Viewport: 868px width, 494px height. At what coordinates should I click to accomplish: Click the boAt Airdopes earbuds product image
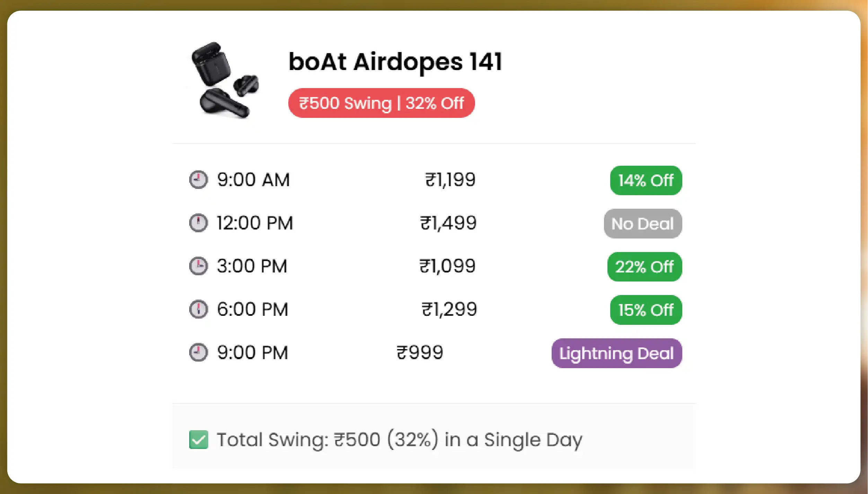tap(225, 80)
